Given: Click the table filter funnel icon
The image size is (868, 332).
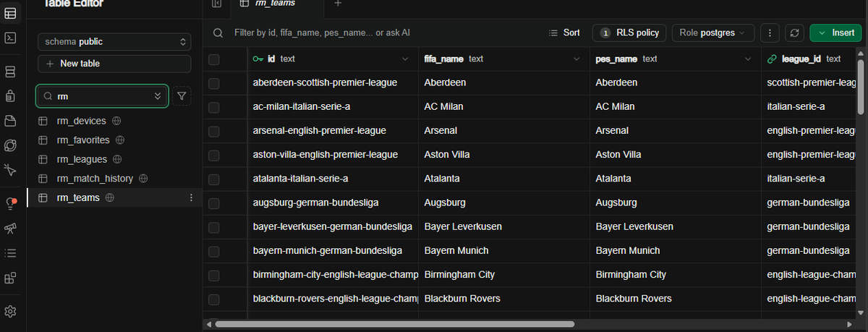Looking at the screenshot, I should pos(182,95).
